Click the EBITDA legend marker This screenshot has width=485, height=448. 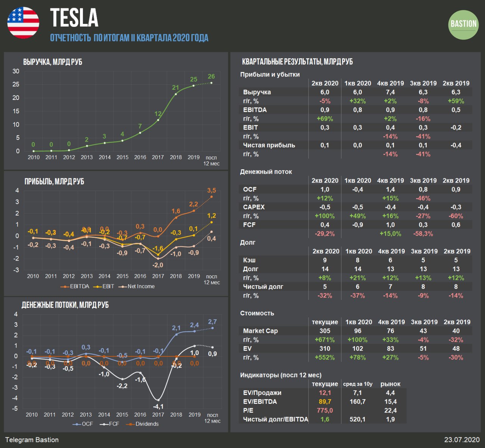pyautogui.click(x=65, y=287)
